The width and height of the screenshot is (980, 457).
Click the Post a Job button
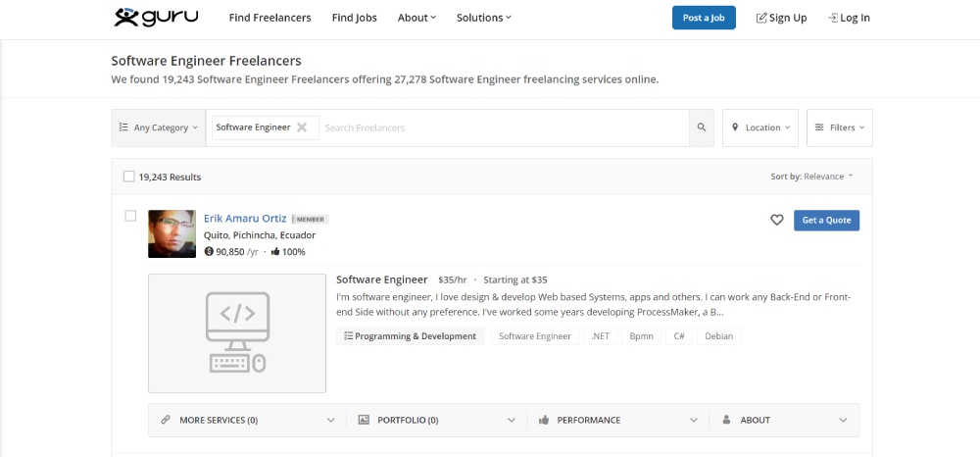tap(704, 18)
